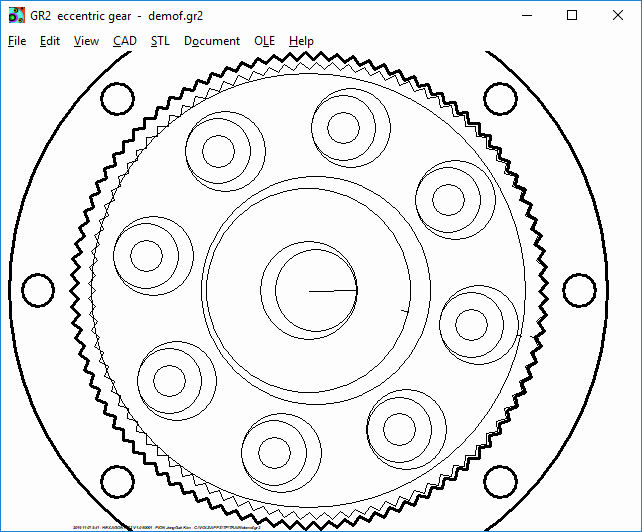Click the upper-right flange bolt hole

[500, 99]
